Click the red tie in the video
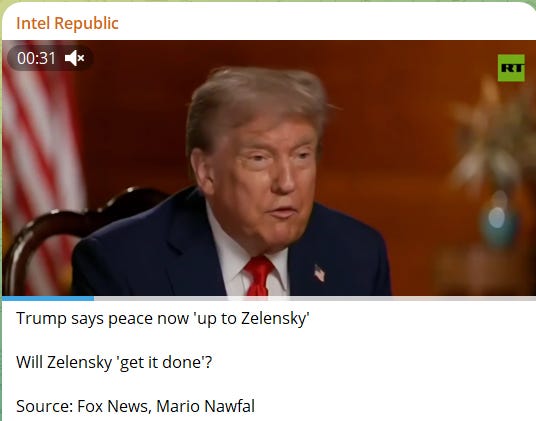Image resolution: width=536 pixels, height=421 pixels. tap(259, 276)
